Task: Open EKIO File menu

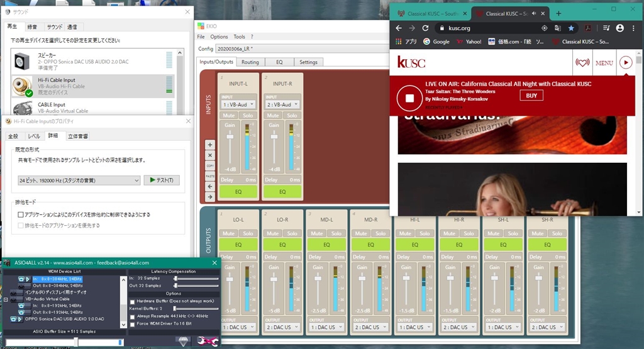Action: [x=201, y=36]
